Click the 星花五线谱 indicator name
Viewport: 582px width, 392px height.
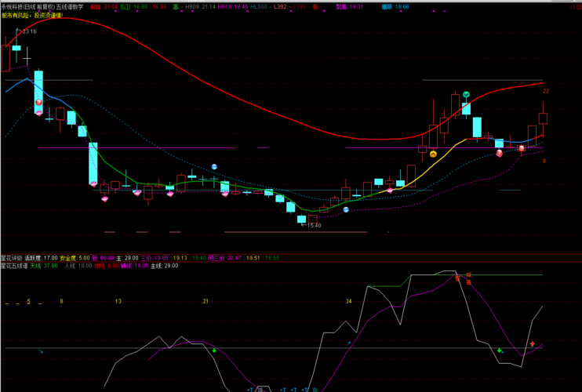click(14, 266)
